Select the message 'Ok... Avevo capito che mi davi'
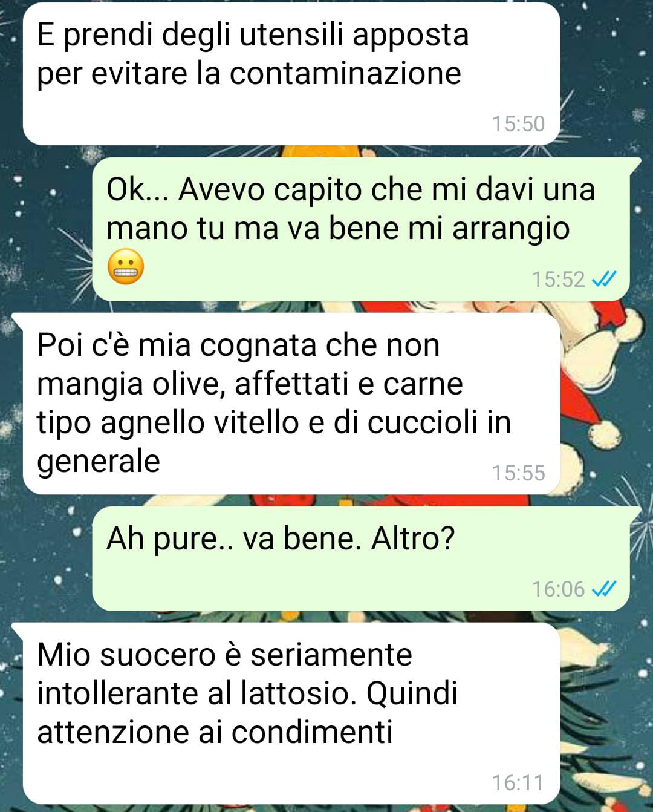Viewport: 653px width, 812px height. click(361, 229)
